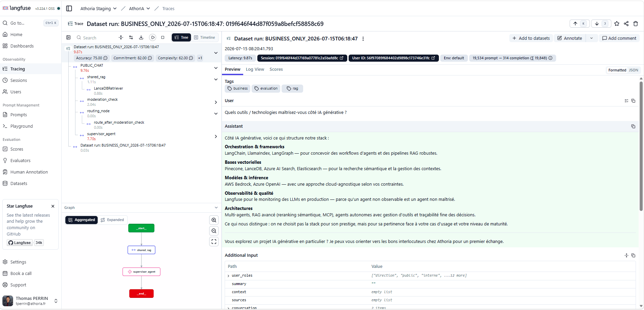Open the Accuracy score comment icon

[x=105, y=58]
